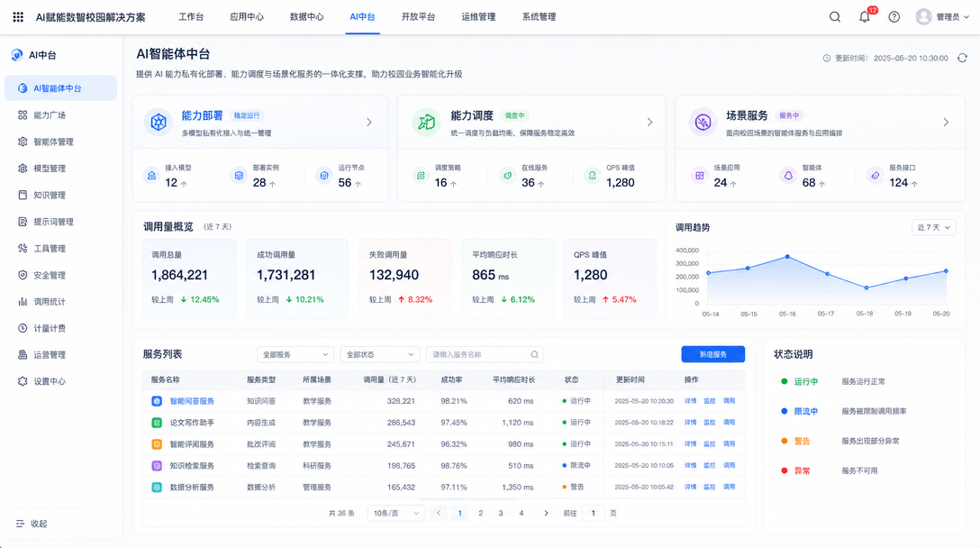
Task: Click the 失败调用量 value 132,940
Action: pyautogui.click(x=394, y=275)
